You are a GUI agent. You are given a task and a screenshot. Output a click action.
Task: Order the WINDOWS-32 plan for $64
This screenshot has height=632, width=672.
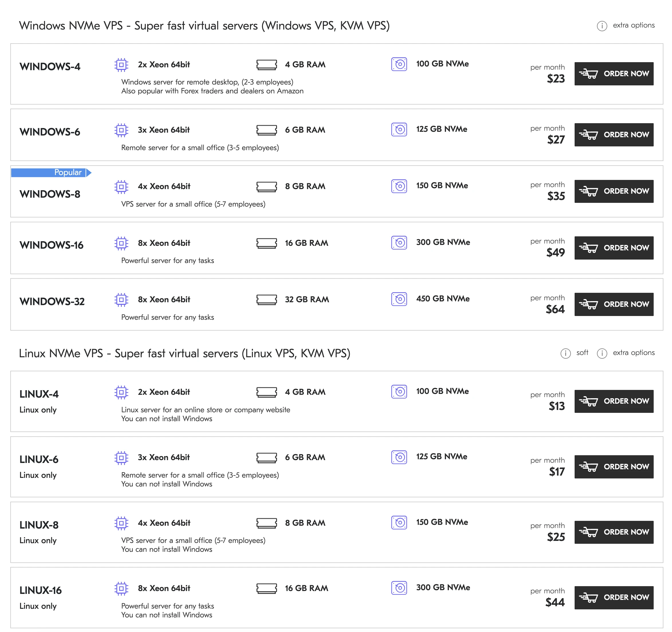click(x=614, y=304)
